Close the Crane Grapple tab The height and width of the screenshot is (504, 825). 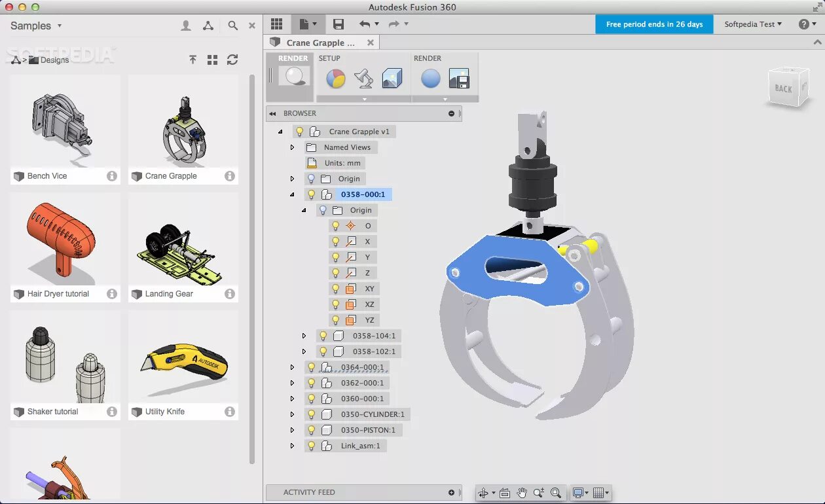coord(371,43)
